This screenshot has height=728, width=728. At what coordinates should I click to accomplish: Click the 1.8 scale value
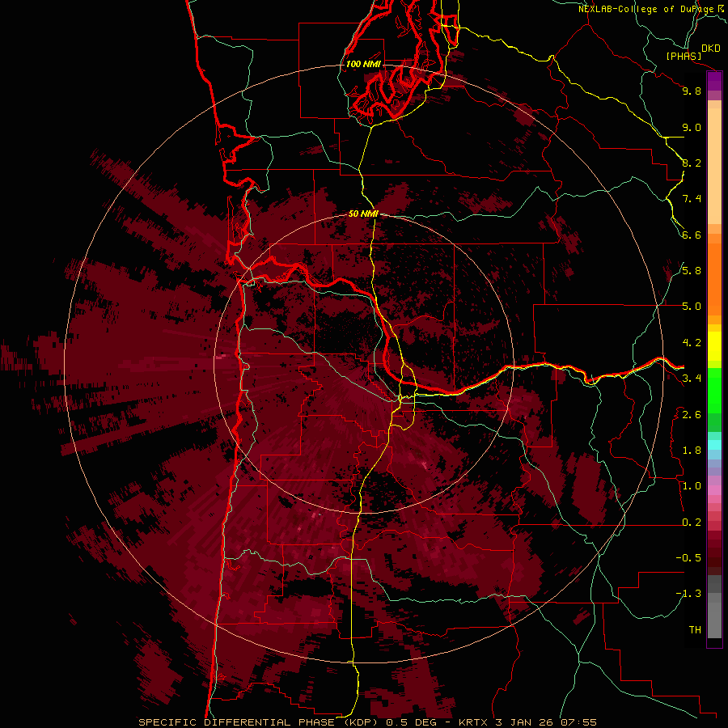click(x=692, y=451)
